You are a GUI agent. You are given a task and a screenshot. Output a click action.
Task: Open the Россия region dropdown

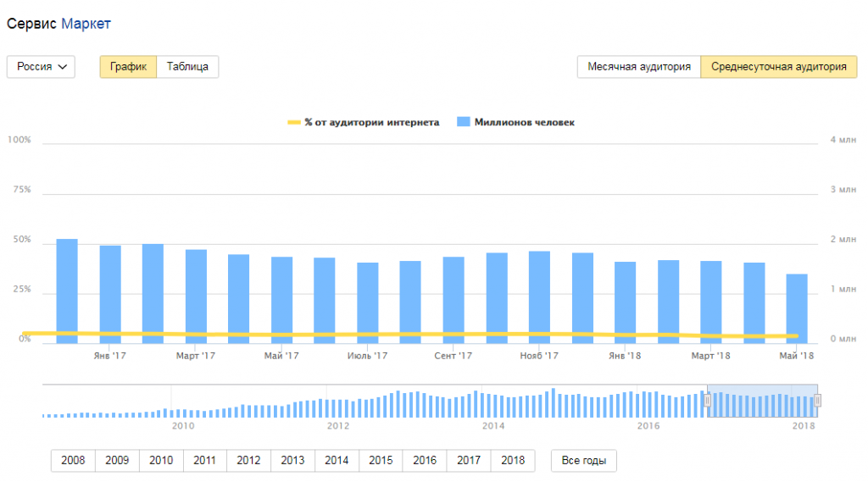click(x=41, y=67)
